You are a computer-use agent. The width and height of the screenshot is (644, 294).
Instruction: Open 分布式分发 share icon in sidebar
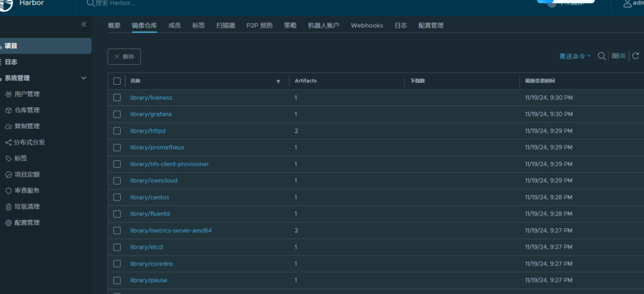pos(8,143)
